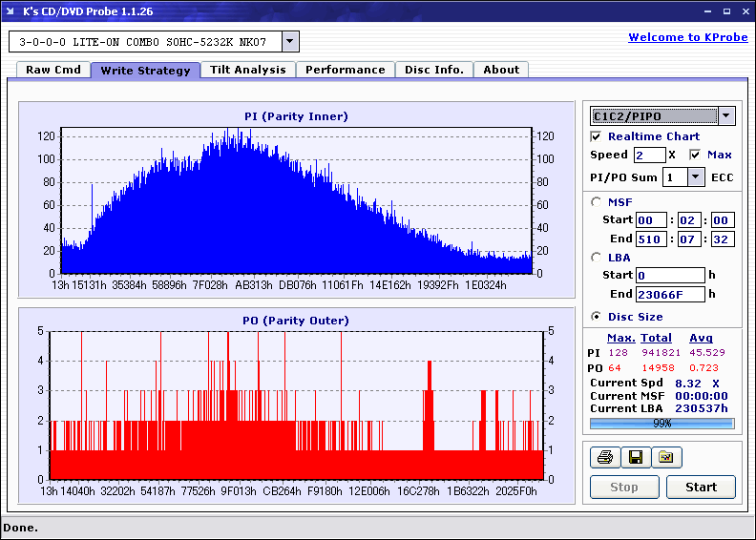
Task: Open the Disc Info. tab
Action: click(433, 70)
